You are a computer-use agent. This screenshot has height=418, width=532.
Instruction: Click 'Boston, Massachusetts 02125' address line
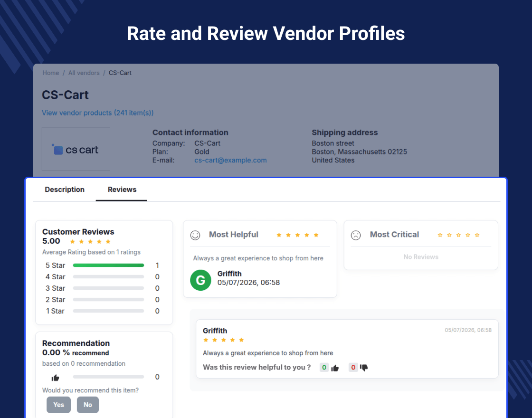[359, 152]
